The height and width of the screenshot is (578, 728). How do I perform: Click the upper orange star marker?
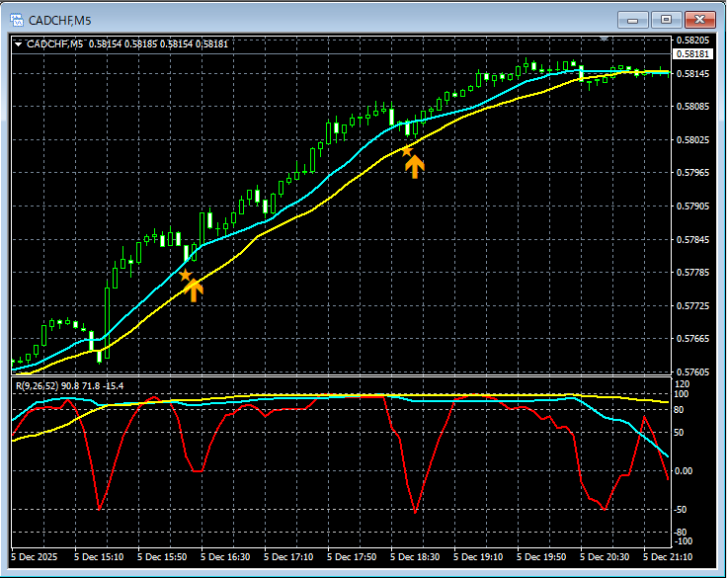point(406,151)
